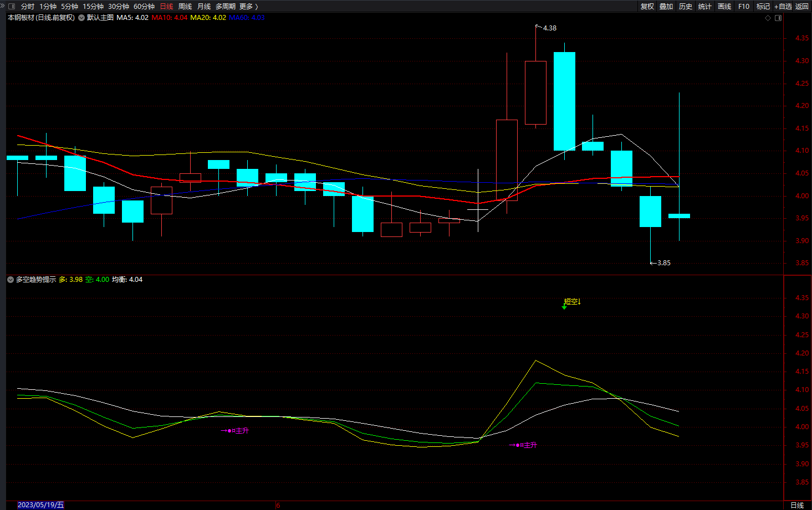
Task: Click the 3.85 low price label
Action: click(663, 263)
